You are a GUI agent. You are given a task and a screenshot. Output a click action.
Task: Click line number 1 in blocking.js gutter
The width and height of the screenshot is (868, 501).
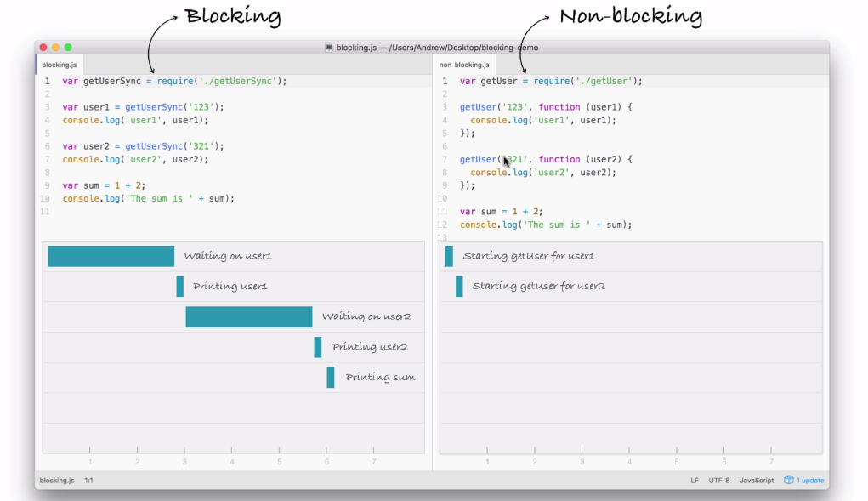point(48,82)
